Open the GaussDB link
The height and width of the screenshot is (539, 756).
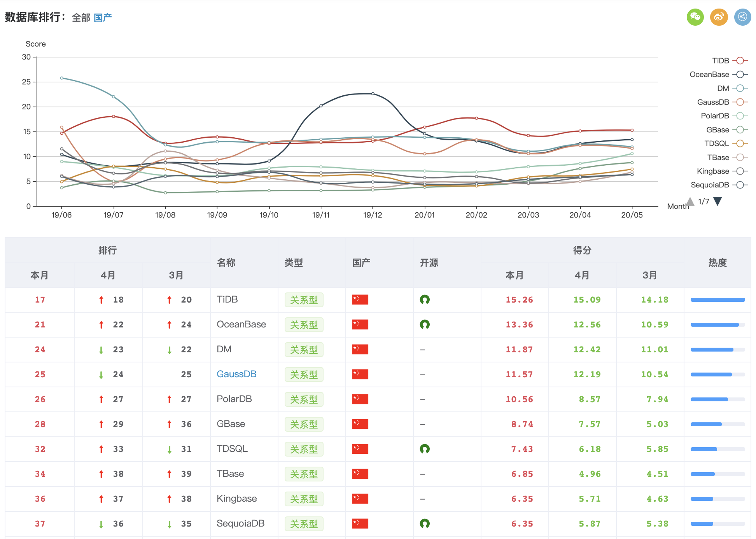point(236,374)
